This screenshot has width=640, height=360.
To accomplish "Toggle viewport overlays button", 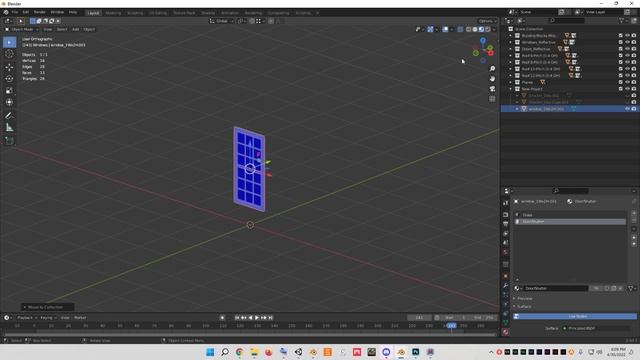I will [x=445, y=29].
